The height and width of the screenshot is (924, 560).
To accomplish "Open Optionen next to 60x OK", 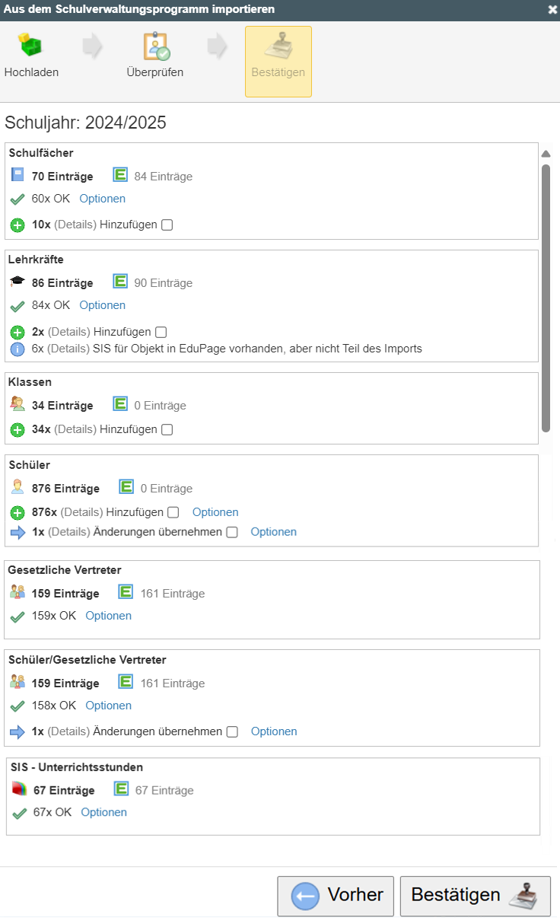I will click(102, 199).
